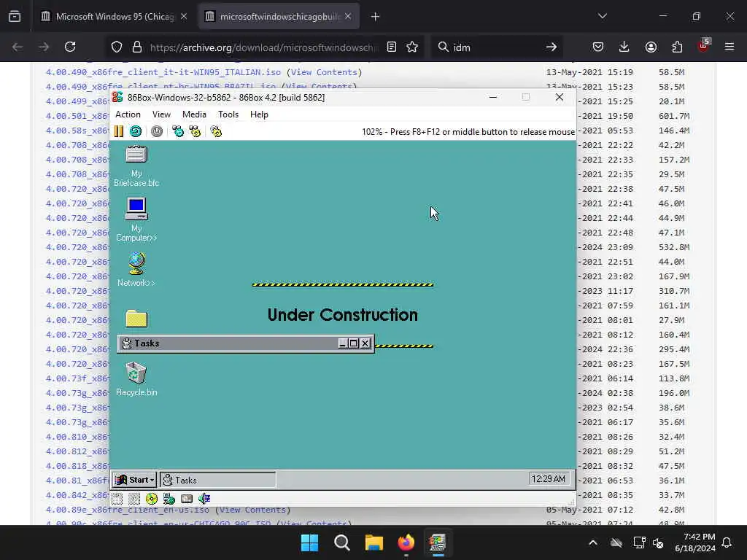Open the Tools menu in 86Box
Viewport: 747px width, 560px height.
tap(228, 114)
